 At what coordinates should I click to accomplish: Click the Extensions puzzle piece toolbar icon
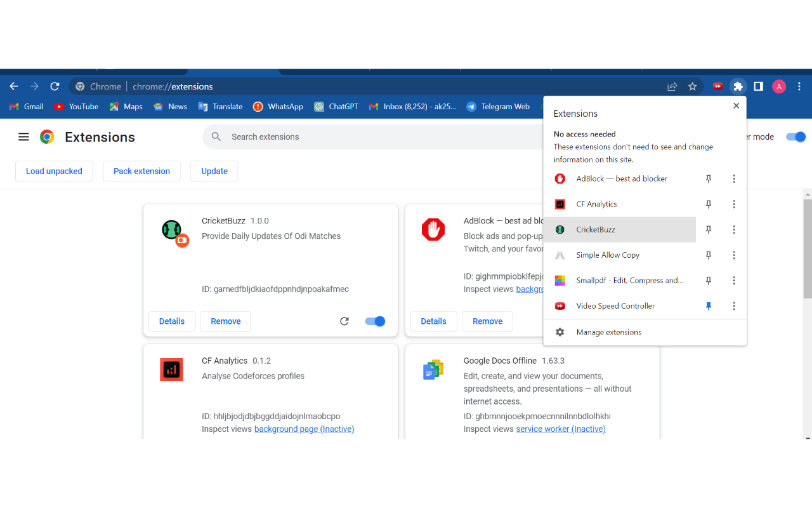pos(738,86)
